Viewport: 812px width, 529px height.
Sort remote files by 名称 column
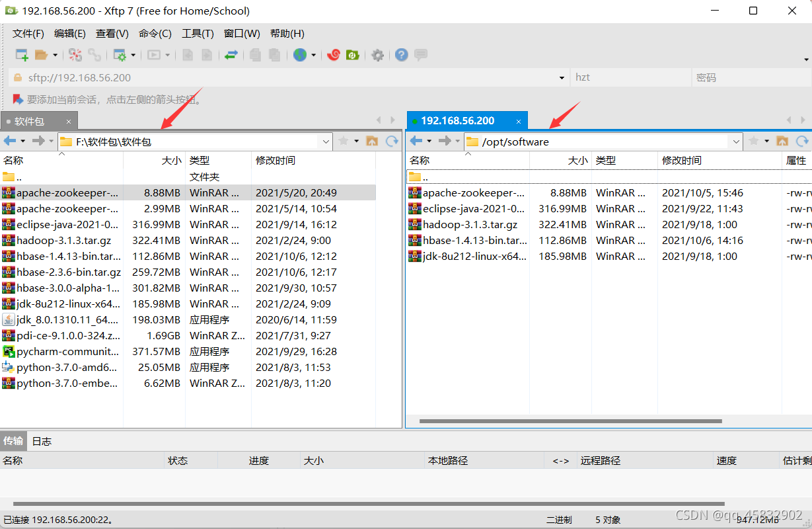[468, 161]
